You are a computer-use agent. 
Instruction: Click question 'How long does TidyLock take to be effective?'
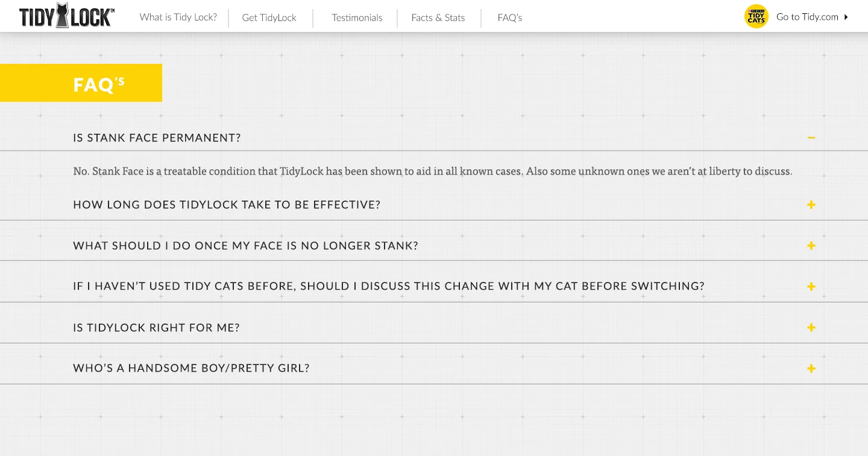tap(227, 205)
